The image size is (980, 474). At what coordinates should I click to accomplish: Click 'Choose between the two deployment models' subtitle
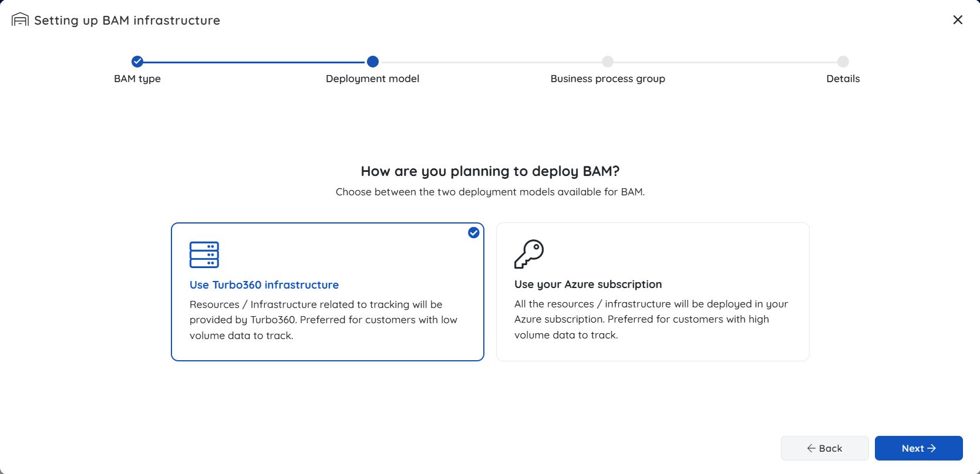tap(490, 192)
